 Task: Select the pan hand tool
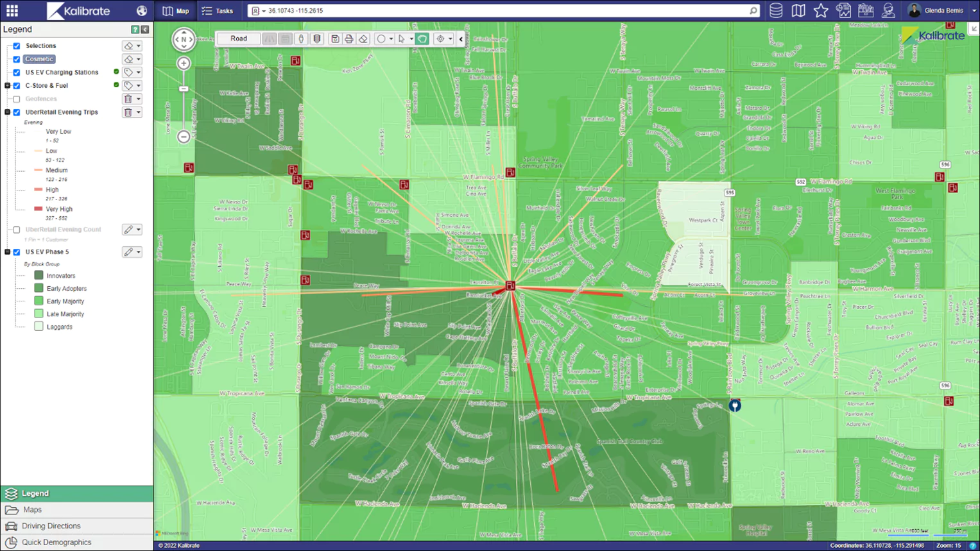(422, 39)
